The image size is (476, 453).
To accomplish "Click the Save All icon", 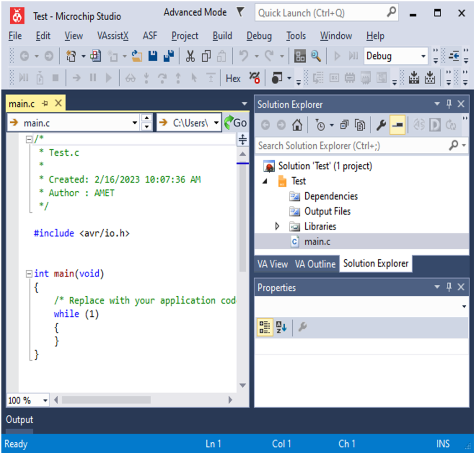I will 169,56.
